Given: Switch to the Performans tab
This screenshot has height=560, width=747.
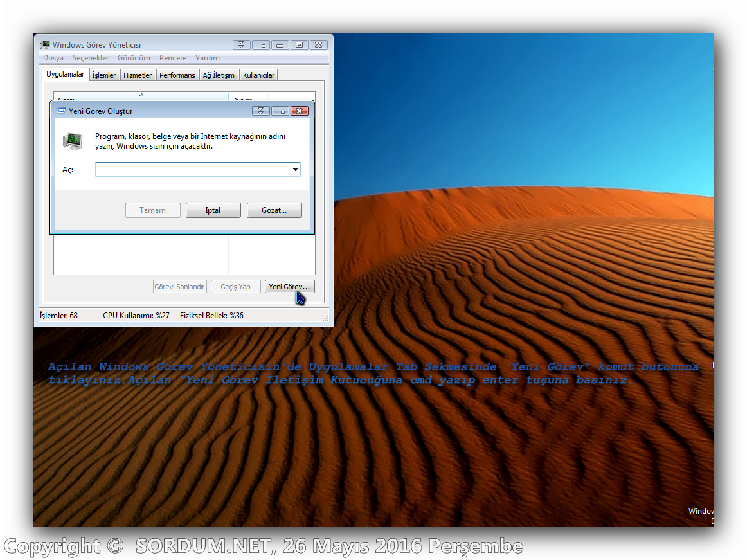Looking at the screenshot, I should [177, 75].
